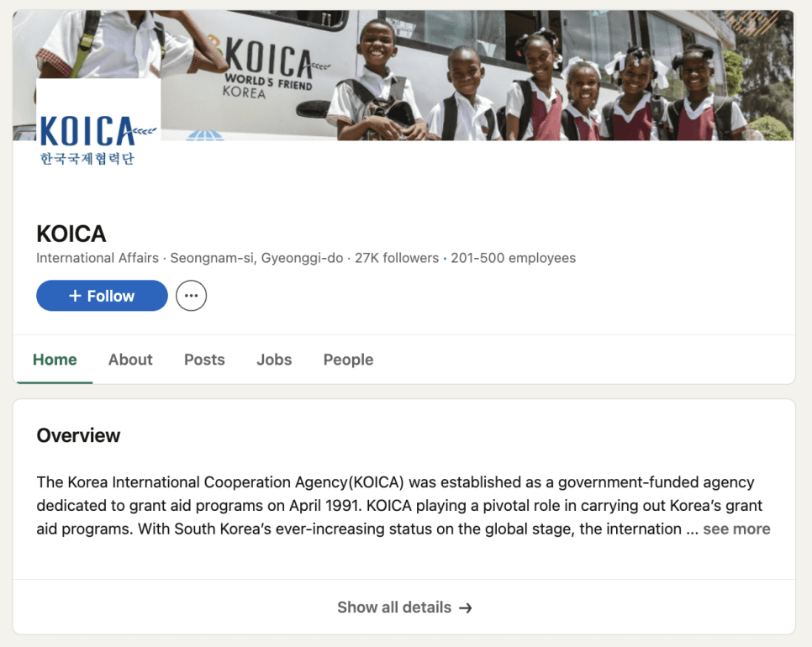Viewport: 812px width, 647px height.
Task: Go to the Jobs tab
Action: (x=274, y=360)
